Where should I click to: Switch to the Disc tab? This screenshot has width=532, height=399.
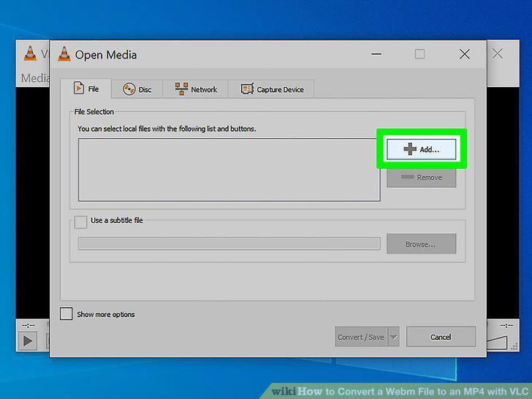click(x=137, y=90)
